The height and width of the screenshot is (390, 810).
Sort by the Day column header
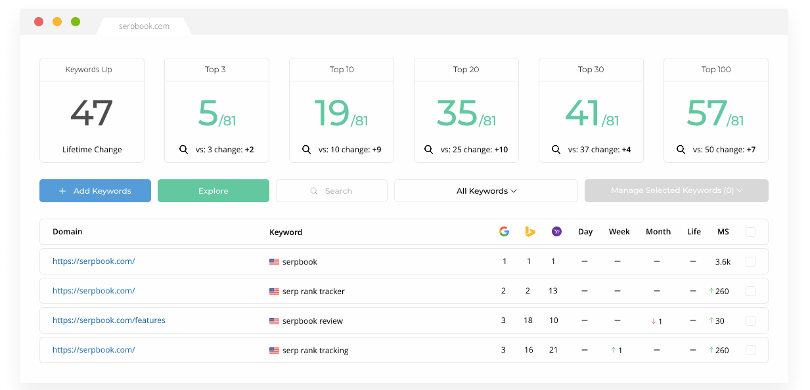coord(585,232)
